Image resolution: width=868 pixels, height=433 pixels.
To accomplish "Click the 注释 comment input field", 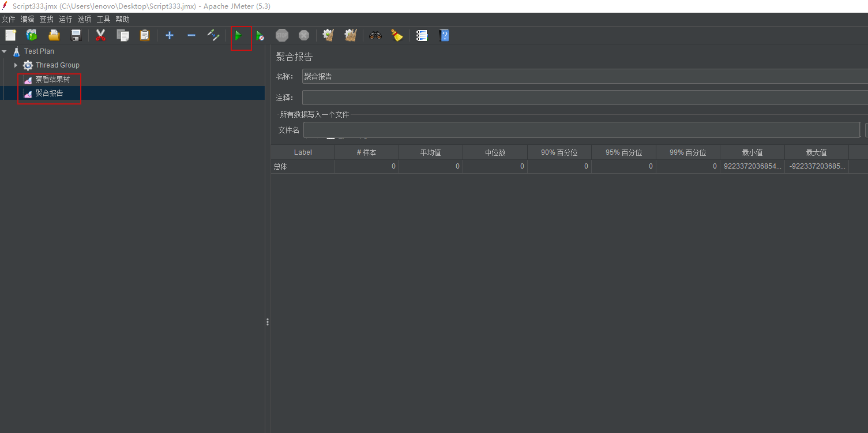I will click(585, 98).
